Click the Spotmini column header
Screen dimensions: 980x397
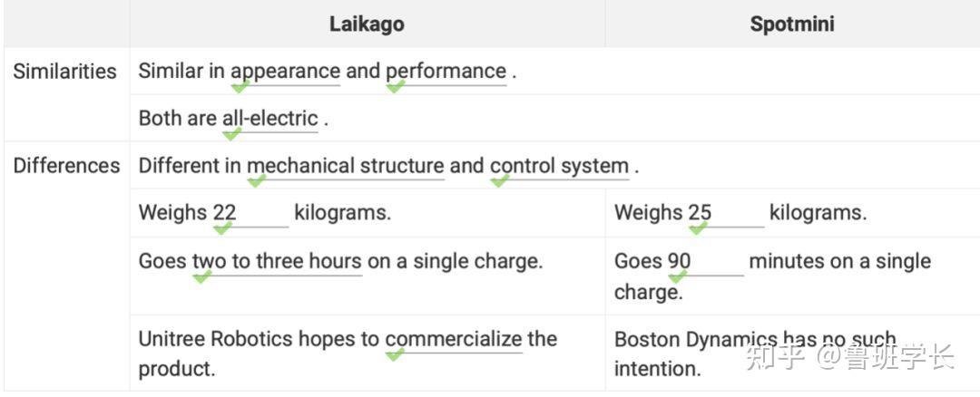click(x=792, y=24)
